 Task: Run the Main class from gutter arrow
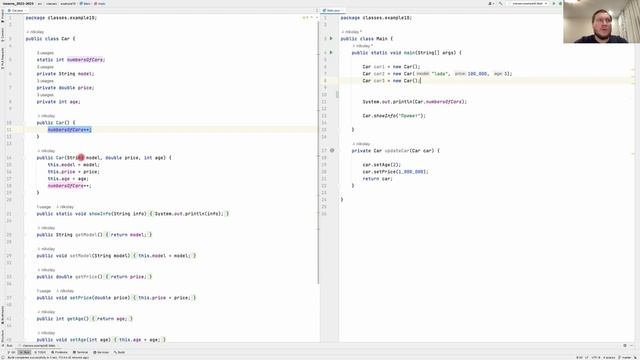coord(331,38)
